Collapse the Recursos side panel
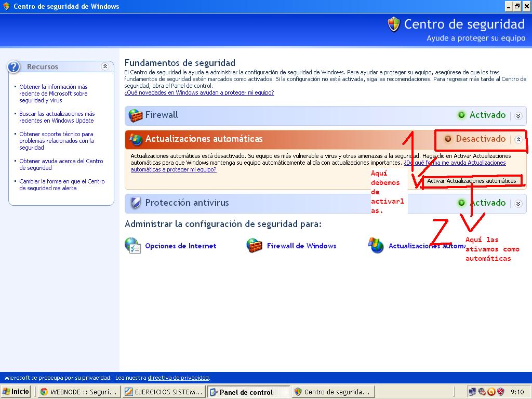 click(x=105, y=66)
